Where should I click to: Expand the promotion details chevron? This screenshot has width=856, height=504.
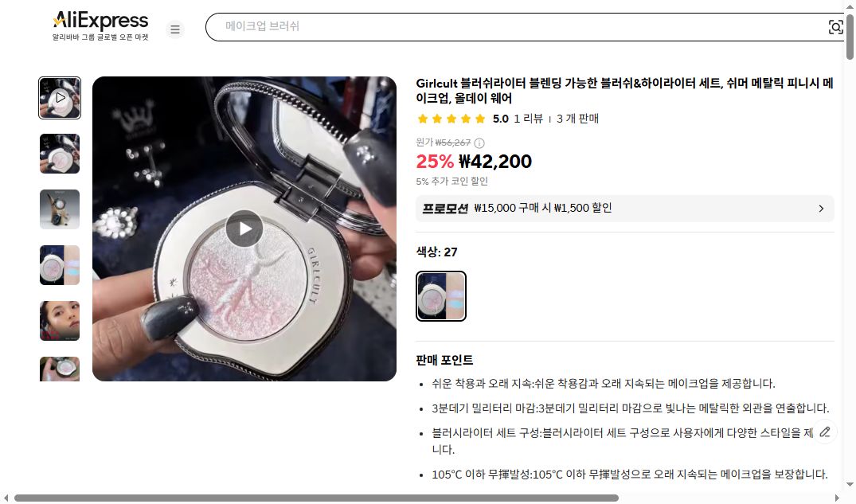(821, 209)
